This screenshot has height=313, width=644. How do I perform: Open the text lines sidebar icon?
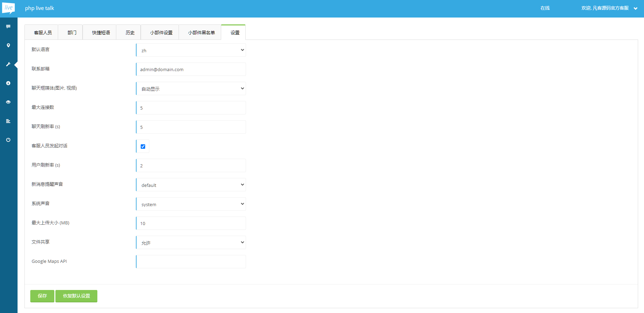click(8, 121)
